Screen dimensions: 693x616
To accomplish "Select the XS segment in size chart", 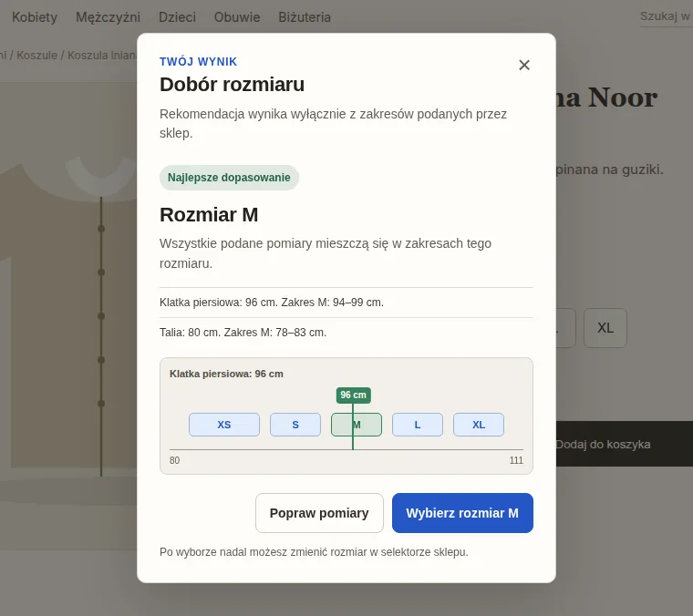I will tap(224, 425).
